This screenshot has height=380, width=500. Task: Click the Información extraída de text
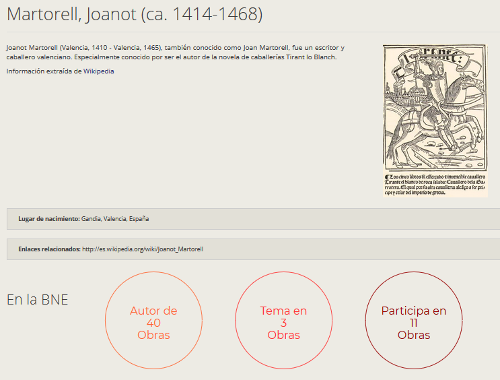(x=44, y=71)
